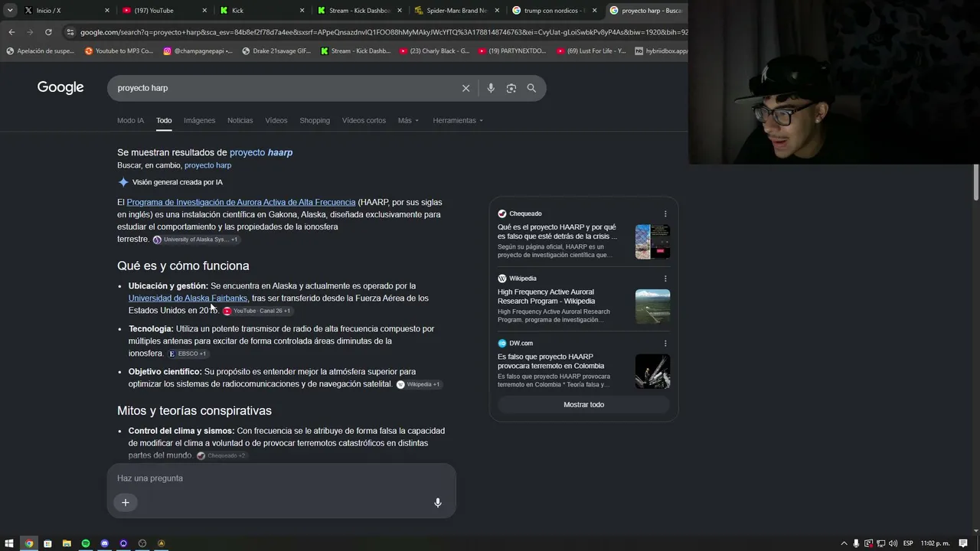This screenshot has height=551, width=980.
Task: Select the Noticias results tab
Action: pyautogui.click(x=240, y=120)
